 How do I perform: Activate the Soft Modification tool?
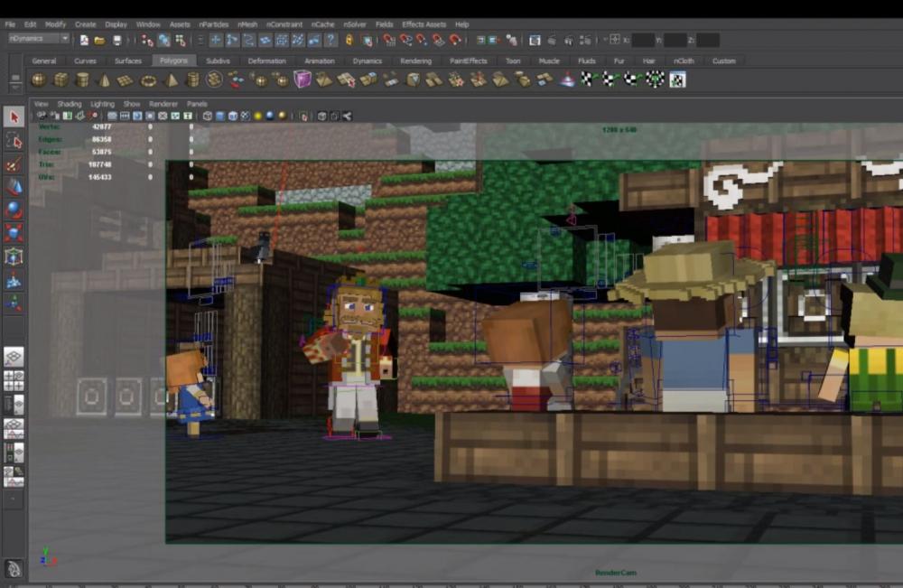[x=14, y=280]
